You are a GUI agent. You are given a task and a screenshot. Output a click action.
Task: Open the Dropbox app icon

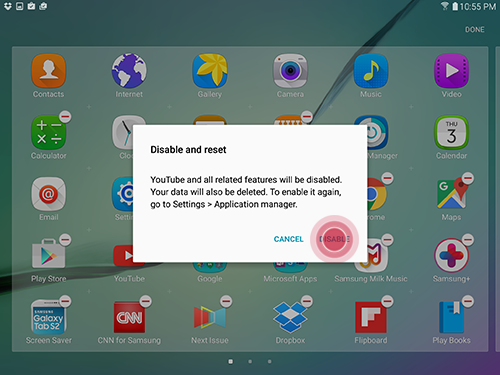pyautogui.click(x=290, y=317)
